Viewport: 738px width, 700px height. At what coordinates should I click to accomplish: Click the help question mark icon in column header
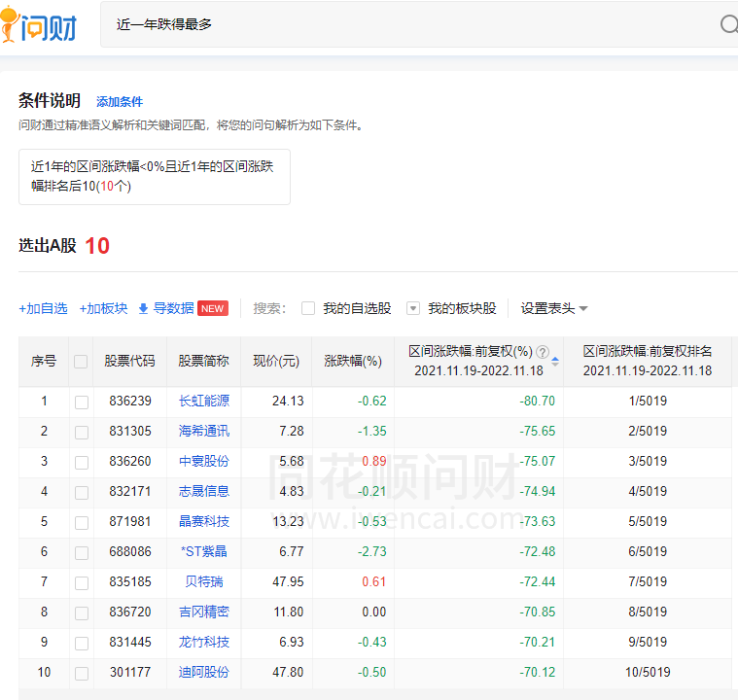pyautogui.click(x=543, y=352)
